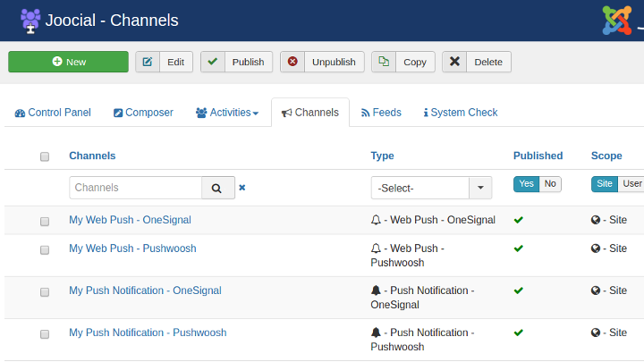Open the System Check tab
This screenshot has height=362, width=644.
tap(461, 113)
